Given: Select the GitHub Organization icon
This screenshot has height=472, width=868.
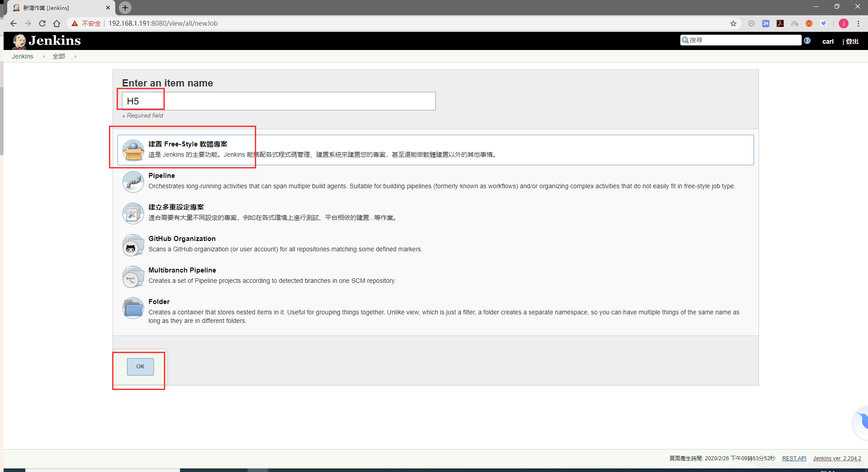Looking at the screenshot, I should coord(133,245).
